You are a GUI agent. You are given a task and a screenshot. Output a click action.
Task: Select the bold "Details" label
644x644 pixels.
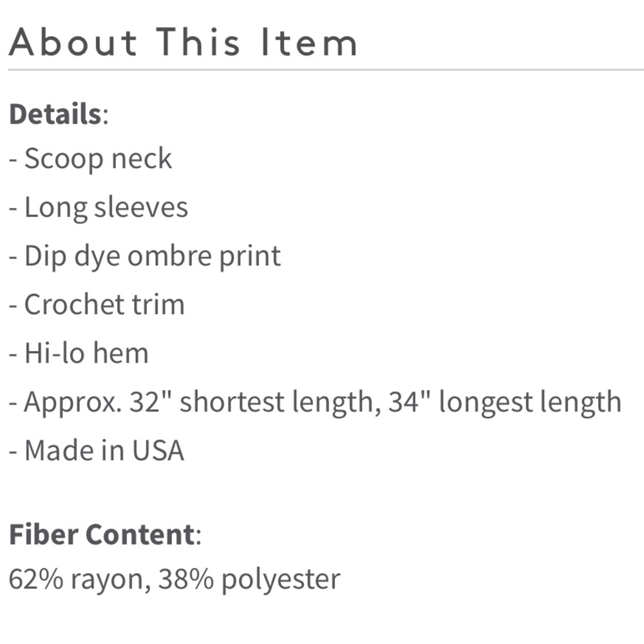[x=55, y=114]
